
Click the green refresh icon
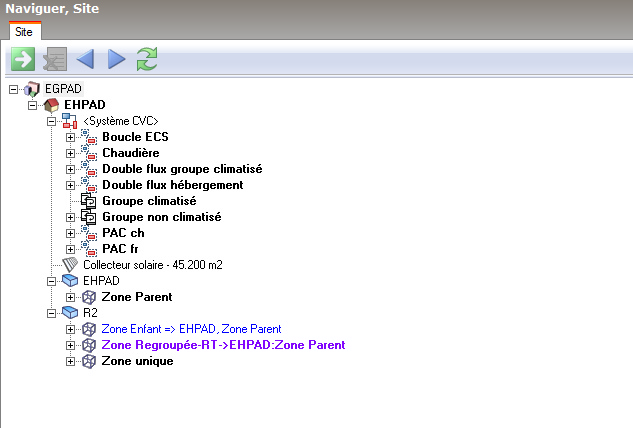(x=148, y=60)
